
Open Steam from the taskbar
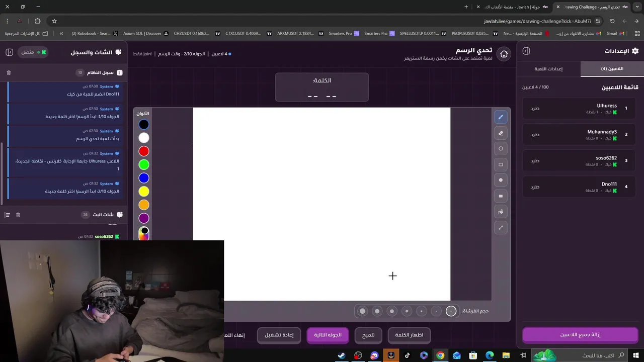[x=342, y=355]
